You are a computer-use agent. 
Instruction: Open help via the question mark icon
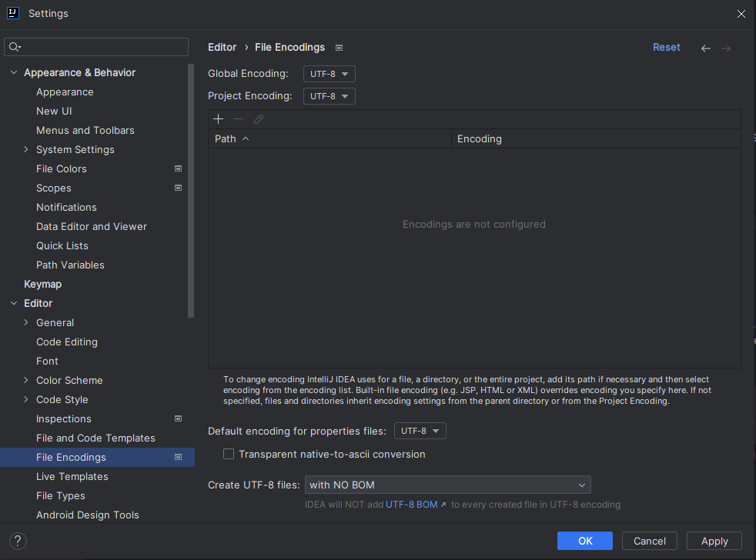click(x=17, y=541)
